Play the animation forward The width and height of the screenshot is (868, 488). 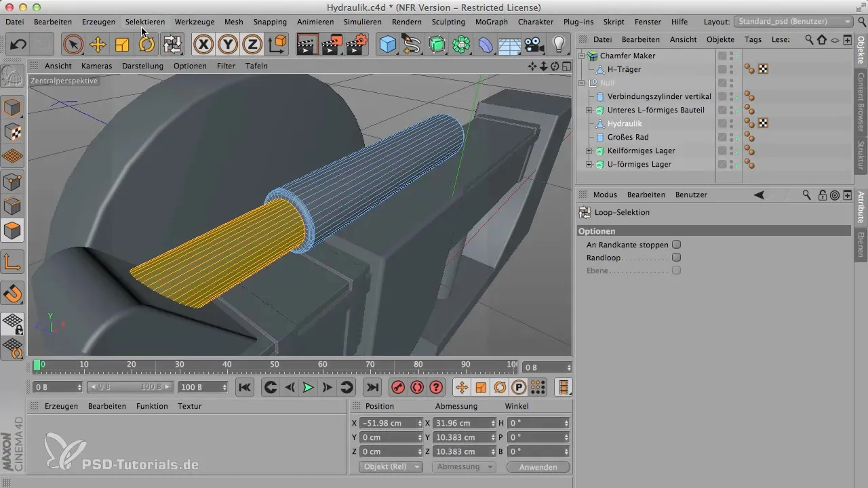308,387
